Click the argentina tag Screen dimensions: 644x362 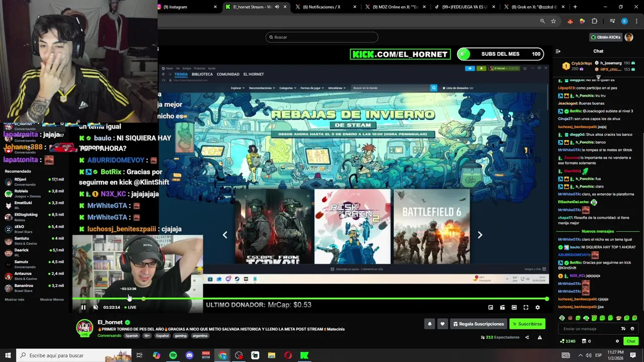tap(200, 336)
